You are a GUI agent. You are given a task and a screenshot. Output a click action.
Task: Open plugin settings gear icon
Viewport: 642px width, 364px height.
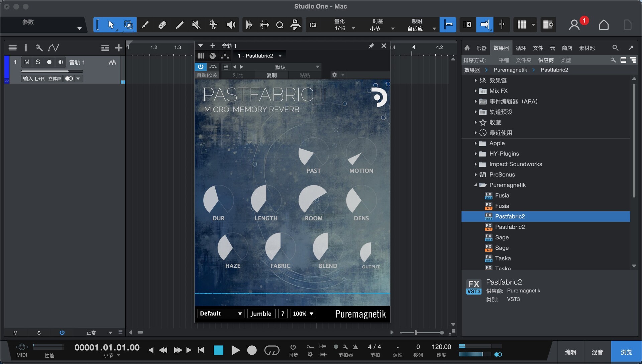(x=334, y=75)
